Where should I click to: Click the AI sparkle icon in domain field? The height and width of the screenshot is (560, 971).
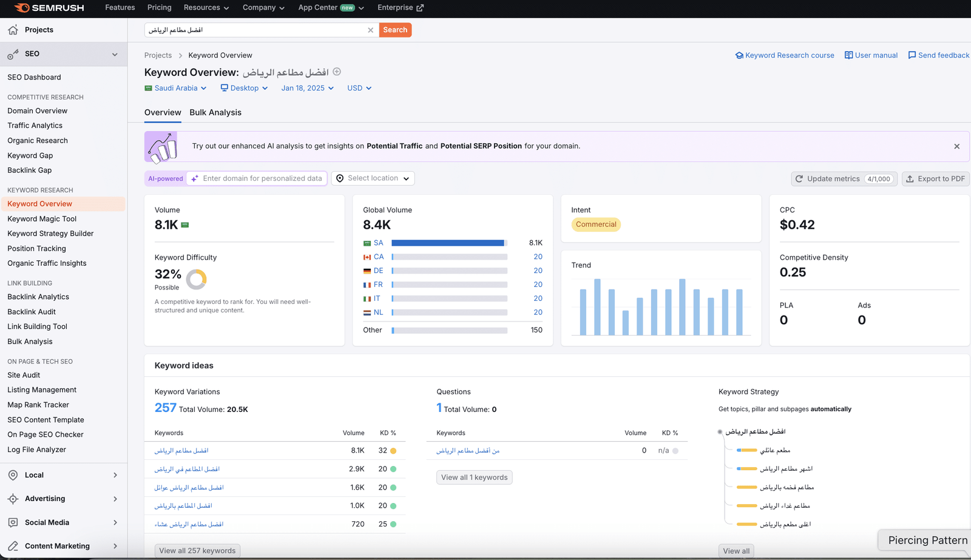195,178
